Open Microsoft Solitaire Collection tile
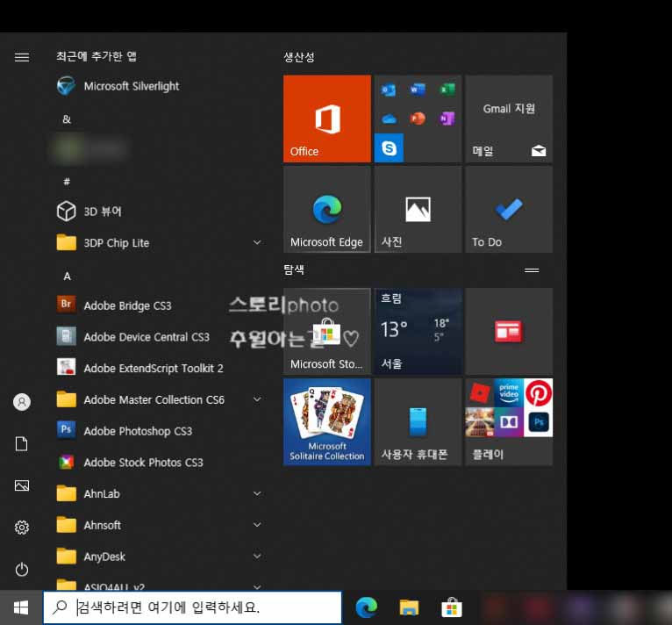Image resolution: width=672 pixels, height=625 pixels. click(327, 421)
